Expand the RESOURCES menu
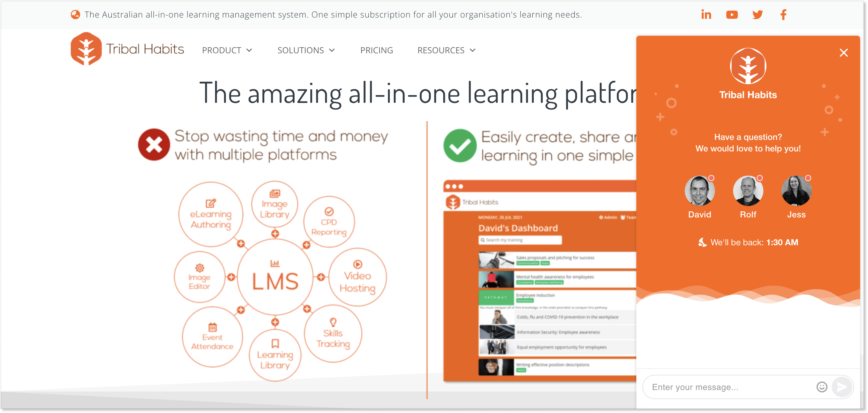The image size is (868, 413). coord(446,50)
